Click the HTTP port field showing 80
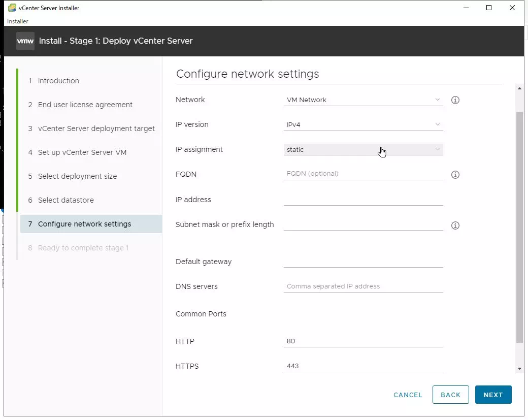 coord(363,341)
